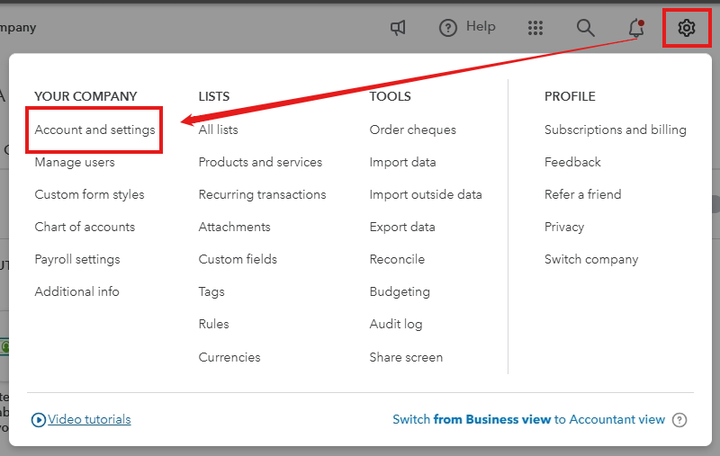Select Import data under Tools
This screenshot has height=456, width=720.
pos(402,162)
